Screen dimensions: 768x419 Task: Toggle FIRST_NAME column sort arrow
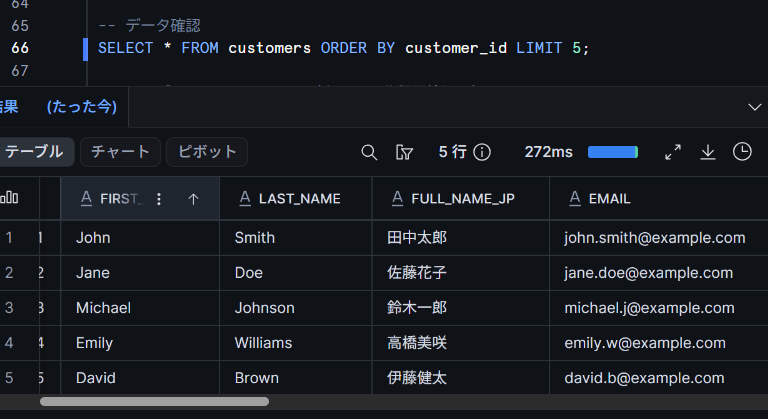point(193,199)
